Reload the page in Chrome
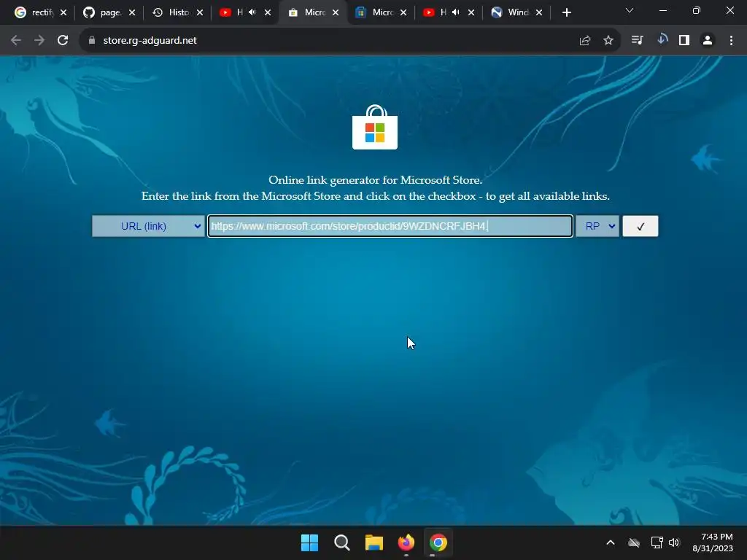This screenshot has height=560, width=747. pos(63,41)
